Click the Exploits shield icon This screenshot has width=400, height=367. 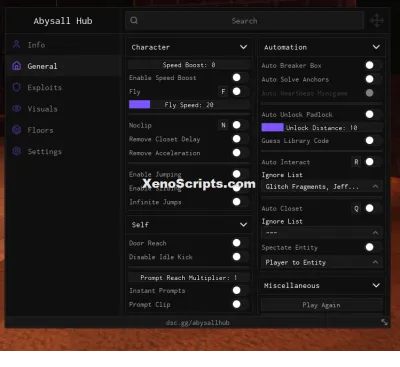pos(17,87)
